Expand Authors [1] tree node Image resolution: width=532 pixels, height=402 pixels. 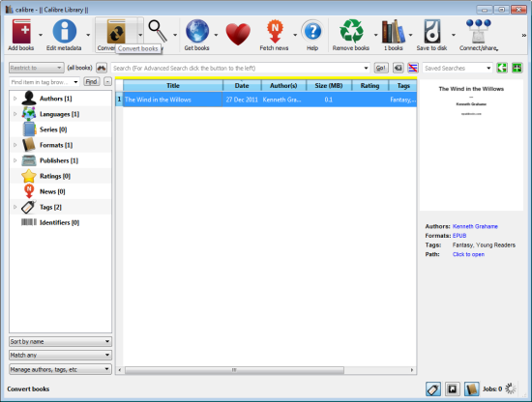tap(15, 99)
